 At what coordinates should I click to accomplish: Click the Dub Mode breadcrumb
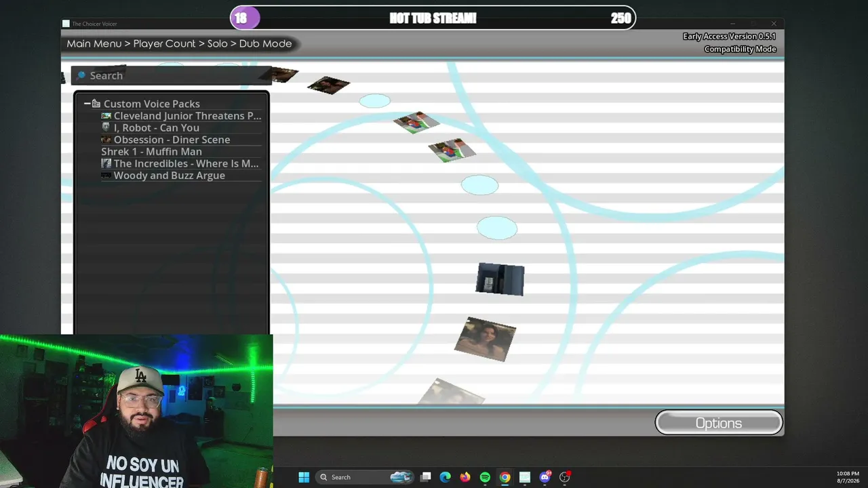tap(265, 43)
